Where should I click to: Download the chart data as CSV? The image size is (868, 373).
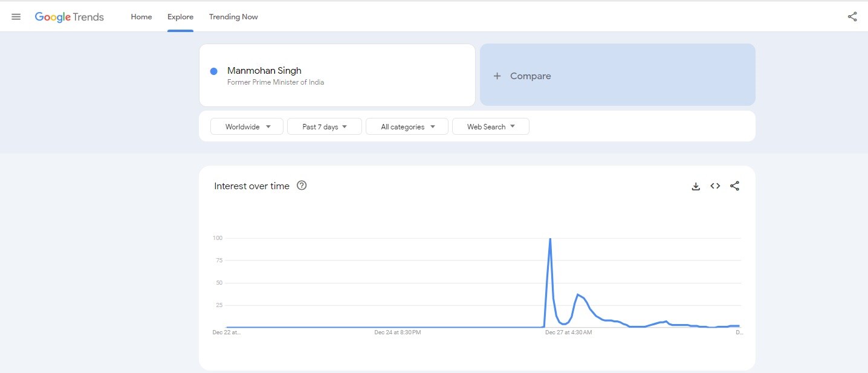(x=696, y=186)
